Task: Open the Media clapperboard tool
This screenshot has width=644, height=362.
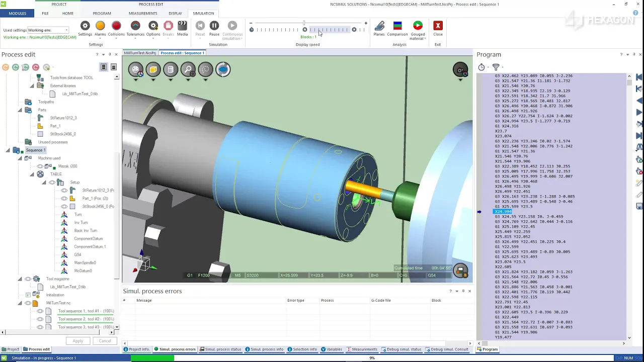Action: pyautogui.click(x=182, y=29)
